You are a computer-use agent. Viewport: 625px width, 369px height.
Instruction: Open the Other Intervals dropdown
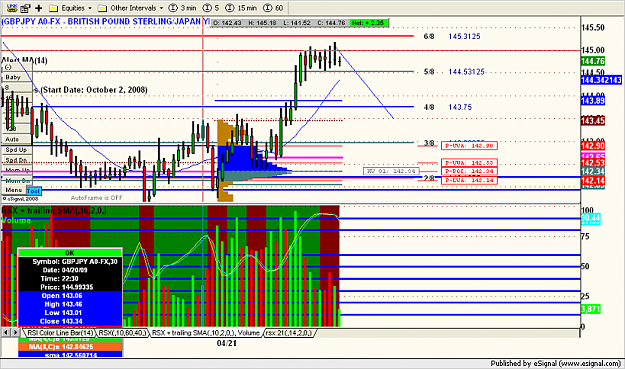[131, 8]
